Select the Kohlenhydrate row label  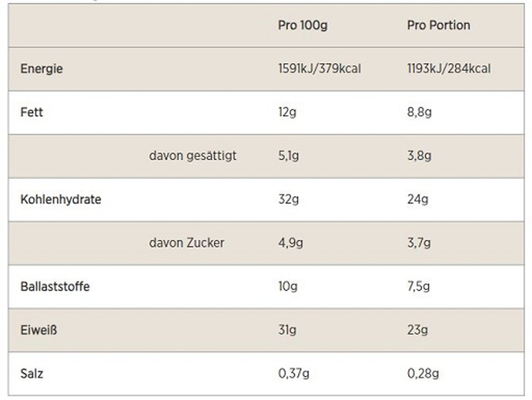[61, 199]
